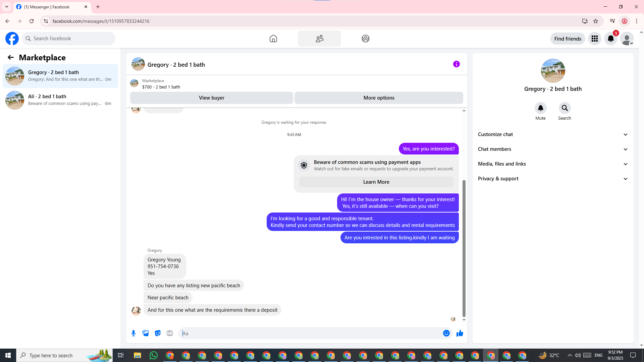
Task: Open File Explorer from the taskbar
Action: coord(138,355)
